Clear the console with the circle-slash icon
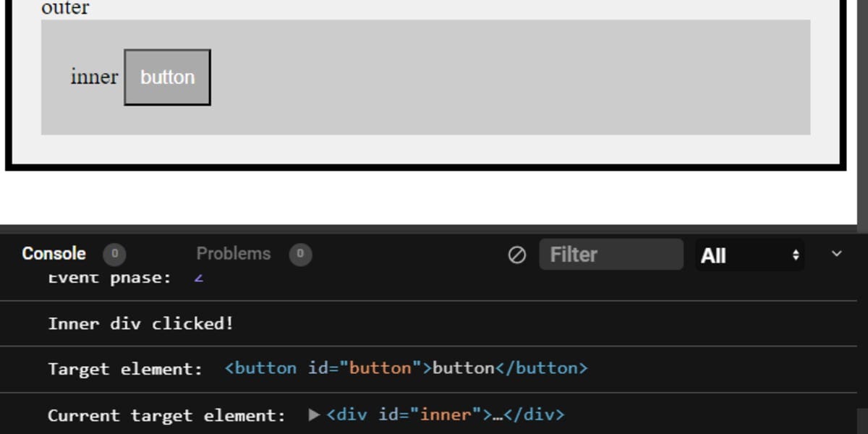This screenshot has width=868, height=434. point(516,255)
